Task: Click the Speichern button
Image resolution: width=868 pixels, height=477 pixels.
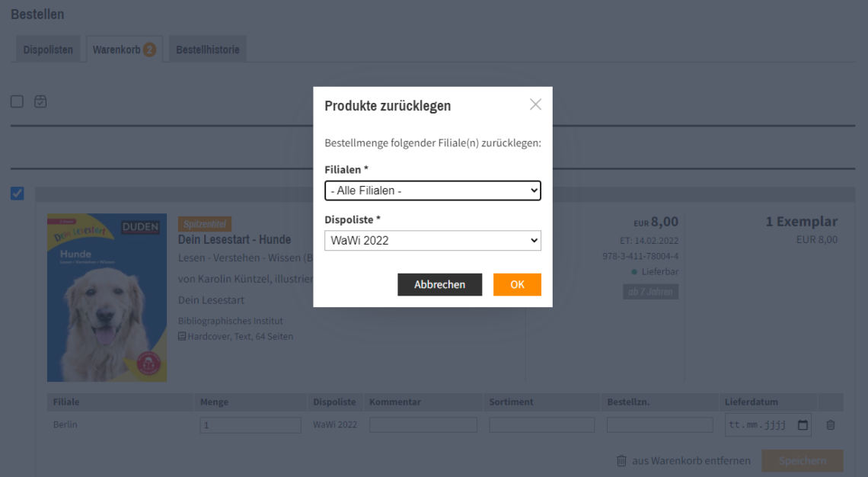Action: pos(802,460)
